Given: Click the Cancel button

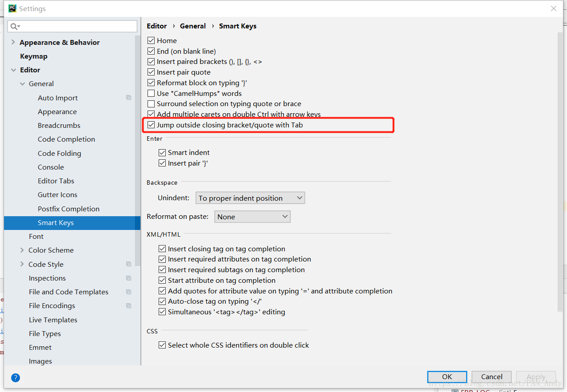Looking at the screenshot, I should (491, 376).
